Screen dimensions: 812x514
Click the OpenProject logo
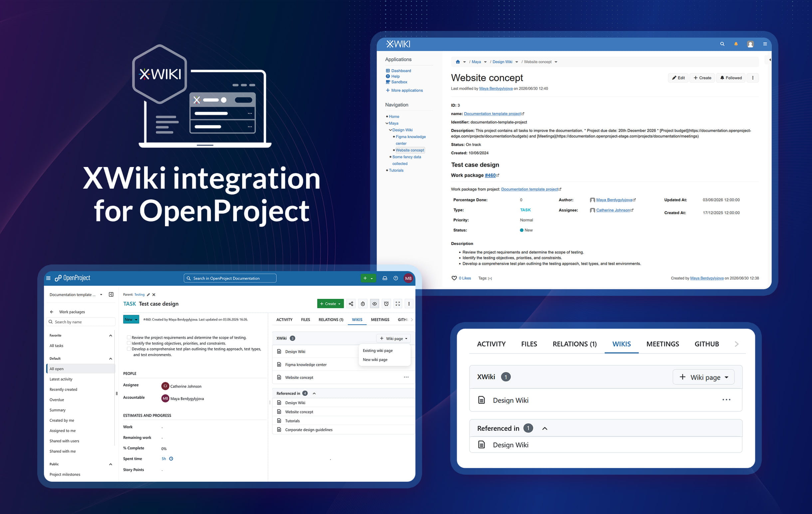tap(73, 278)
